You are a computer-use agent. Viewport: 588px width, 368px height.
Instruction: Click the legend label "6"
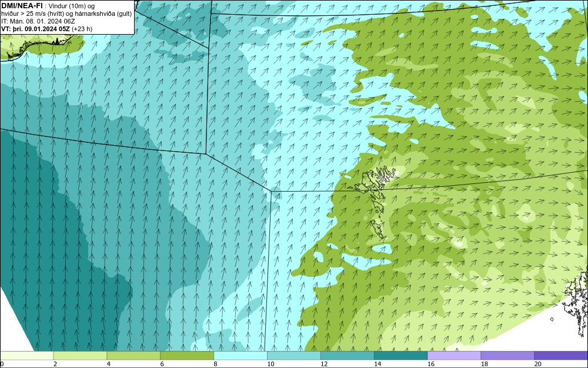162,364
